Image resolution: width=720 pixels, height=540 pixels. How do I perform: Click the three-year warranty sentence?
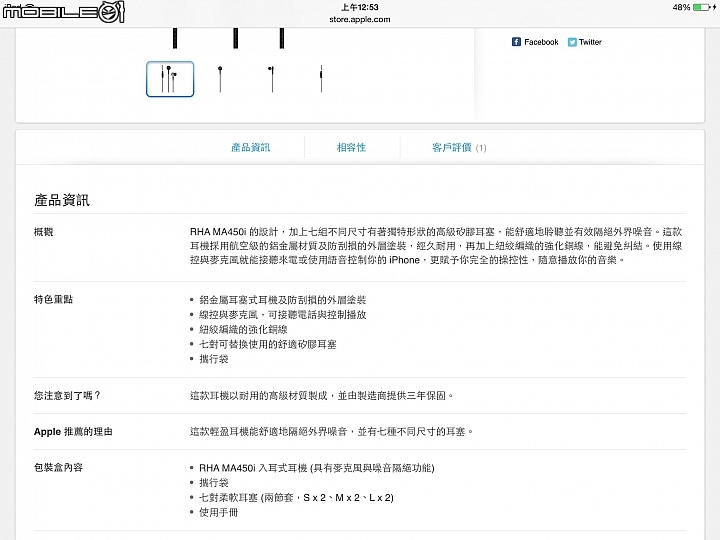click(322, 395)
